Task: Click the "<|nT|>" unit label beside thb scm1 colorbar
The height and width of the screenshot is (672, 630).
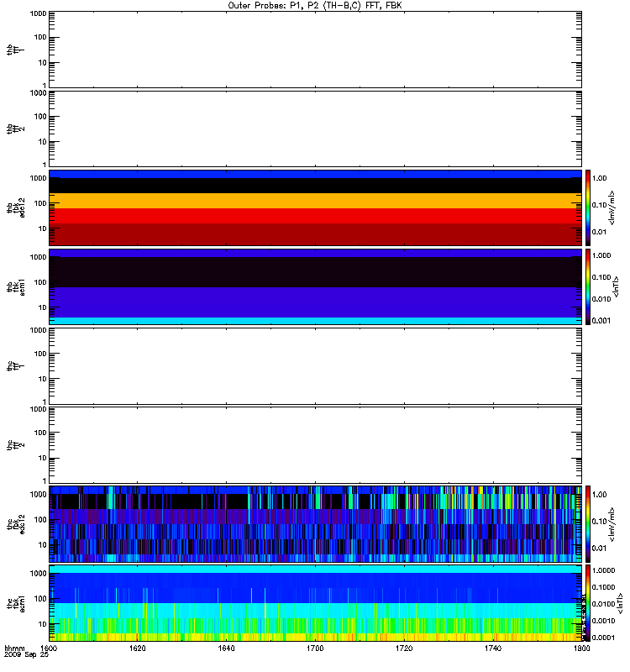Action: tap(617, 286)
